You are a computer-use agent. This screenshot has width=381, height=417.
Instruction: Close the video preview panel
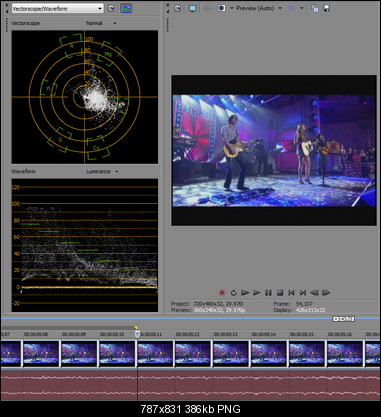(168, 5)
